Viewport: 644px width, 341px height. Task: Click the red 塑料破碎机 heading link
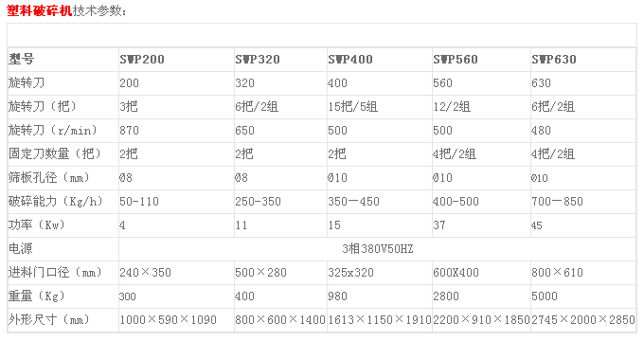[40, 11]
